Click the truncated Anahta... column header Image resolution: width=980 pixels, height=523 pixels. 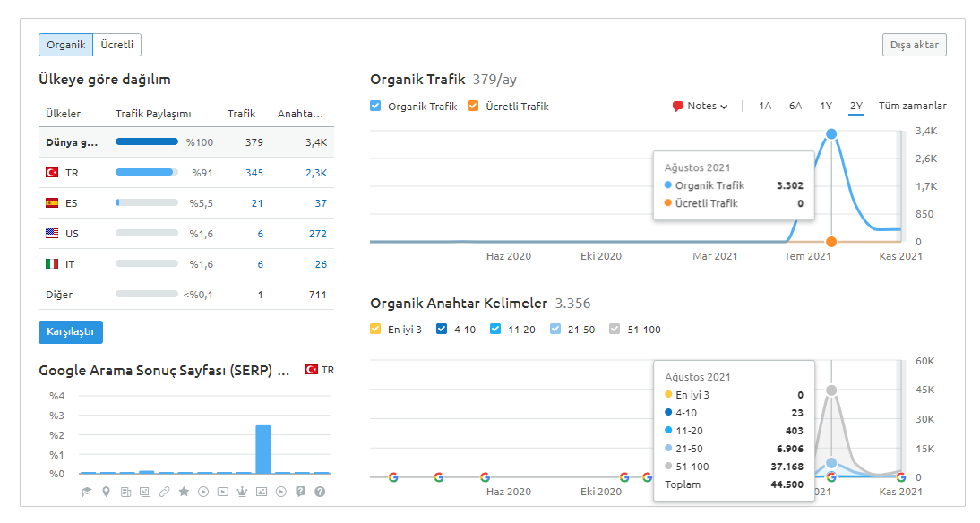pos(301,114)
